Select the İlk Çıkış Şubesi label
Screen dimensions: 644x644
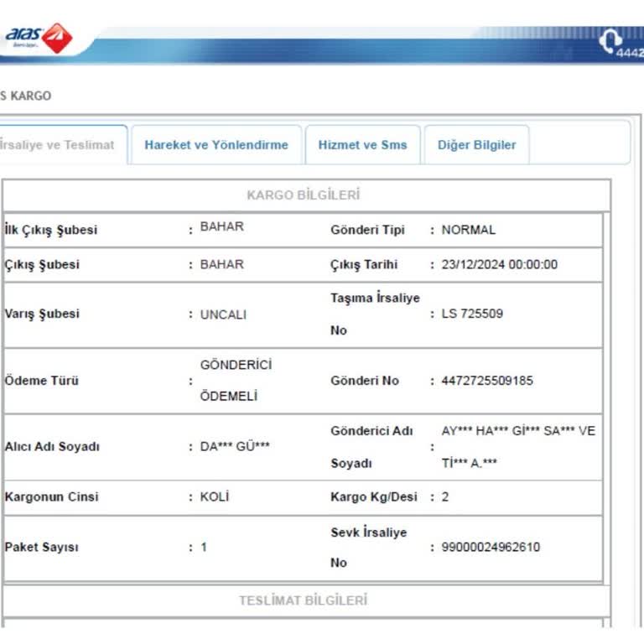click(x=51, y=230)
